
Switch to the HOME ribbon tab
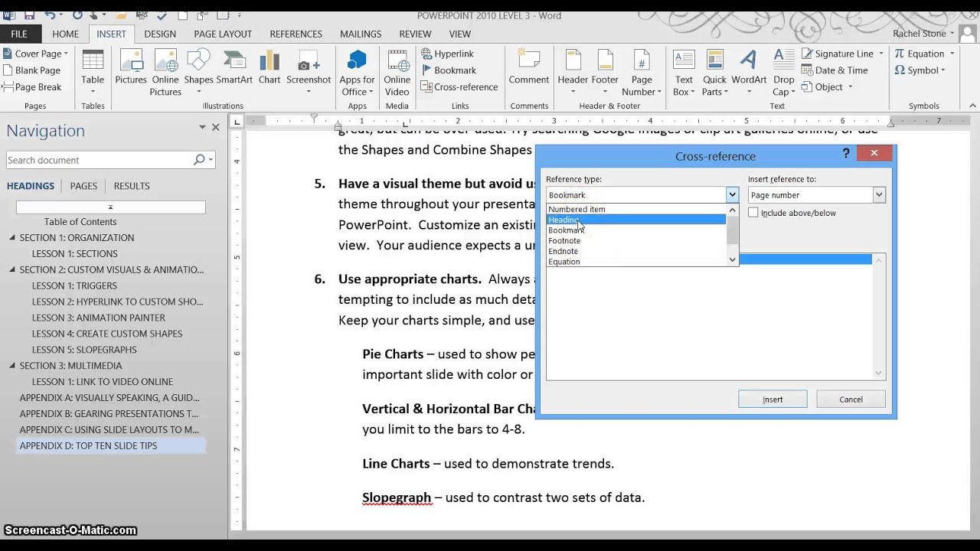pos(66,34)
